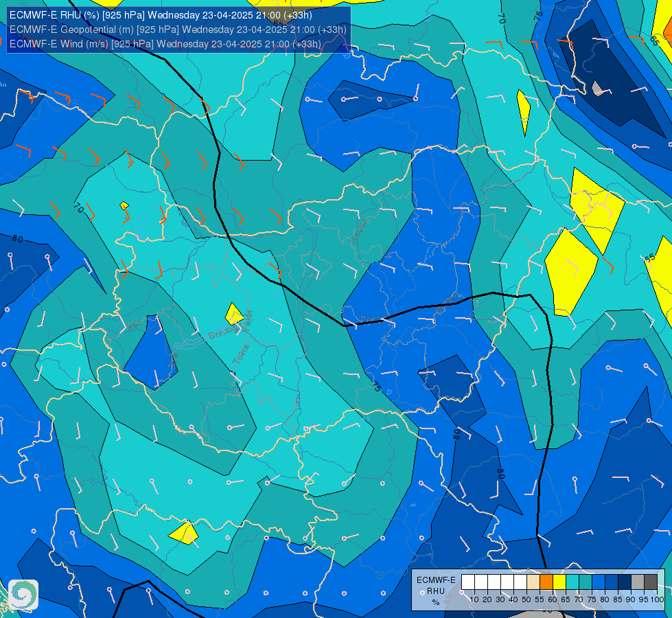Click the '55' tick value in legend
672x618 pixels.
click(540, 599)
